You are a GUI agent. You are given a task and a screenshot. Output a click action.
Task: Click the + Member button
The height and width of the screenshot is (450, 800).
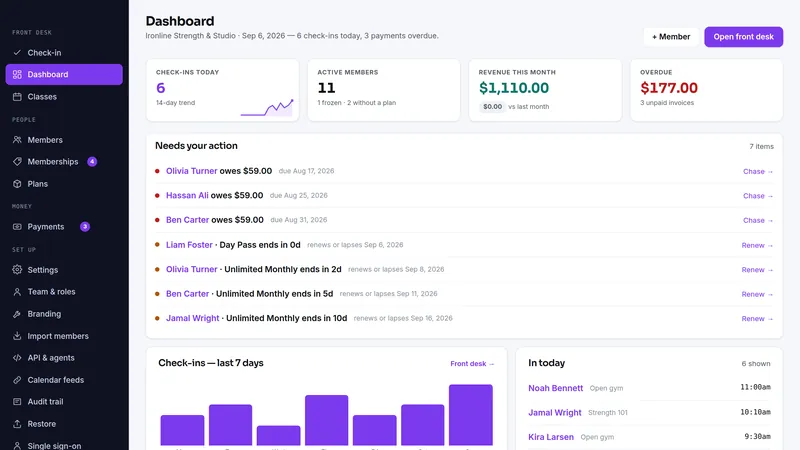click(x=671, y=37)
